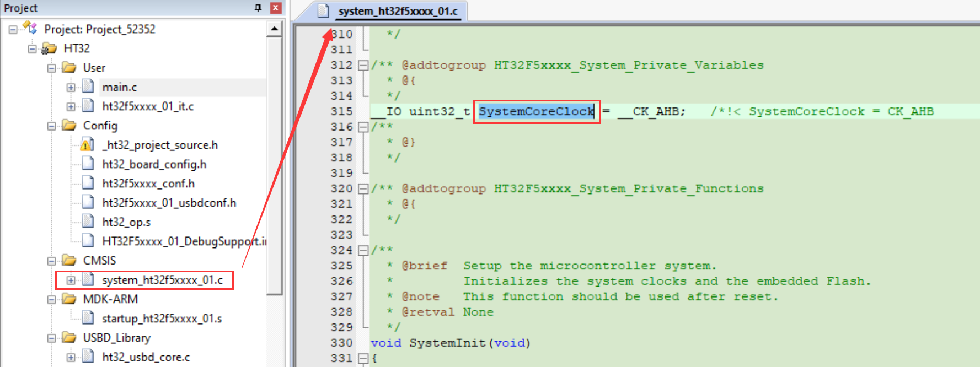
Task: Expand the main.c tree node
Action: (x=71, y=87)
